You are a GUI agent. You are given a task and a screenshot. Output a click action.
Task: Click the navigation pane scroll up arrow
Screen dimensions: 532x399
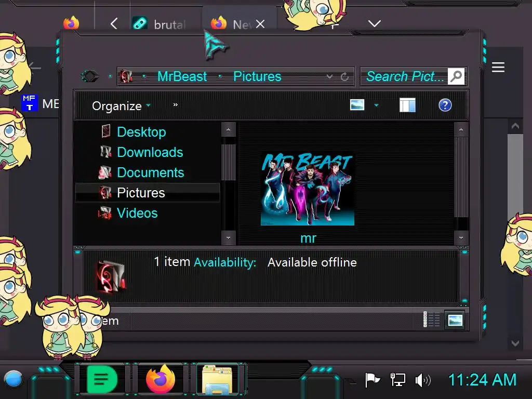229,129
